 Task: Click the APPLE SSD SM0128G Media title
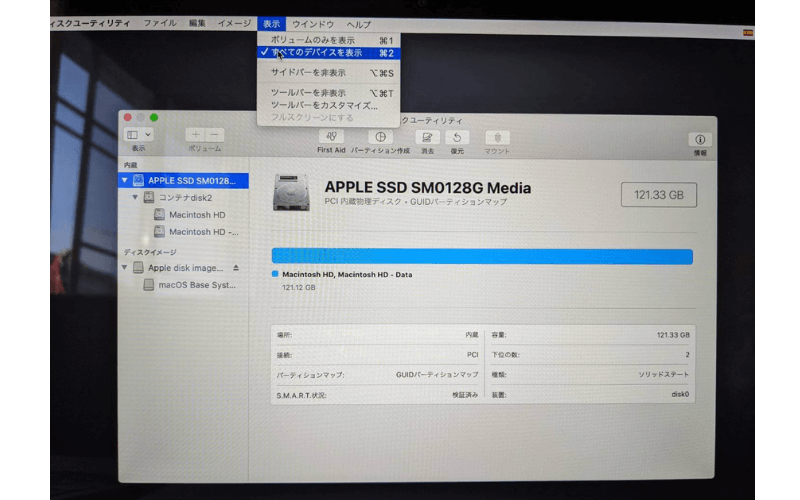pyautogui.click(x=428, y=188)
